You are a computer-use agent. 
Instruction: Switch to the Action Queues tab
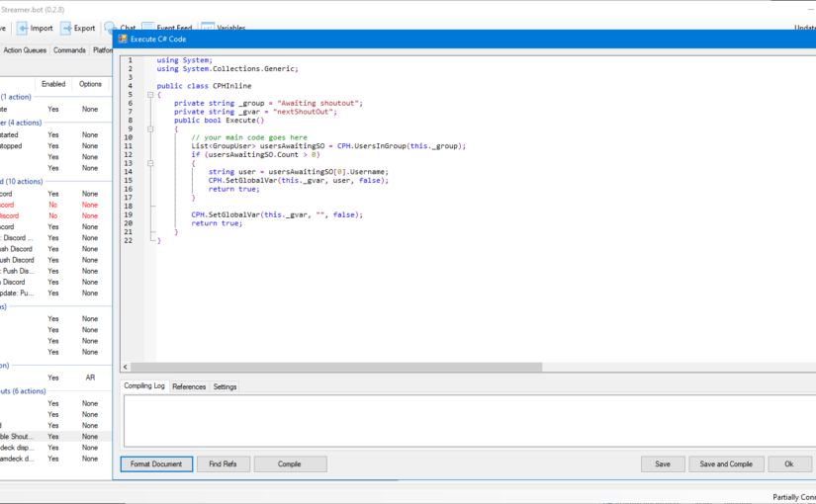click(x=25, y=50)
